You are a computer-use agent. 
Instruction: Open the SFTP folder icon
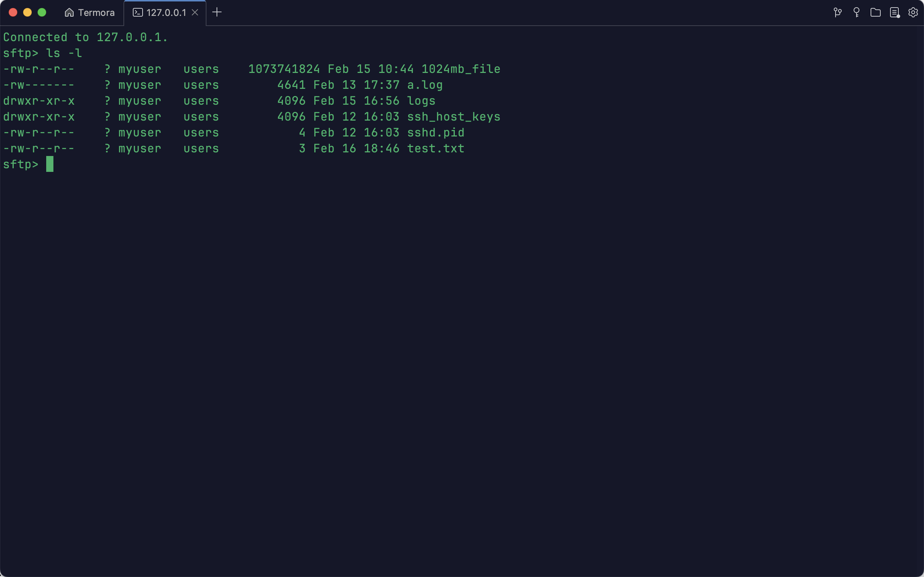876,13
